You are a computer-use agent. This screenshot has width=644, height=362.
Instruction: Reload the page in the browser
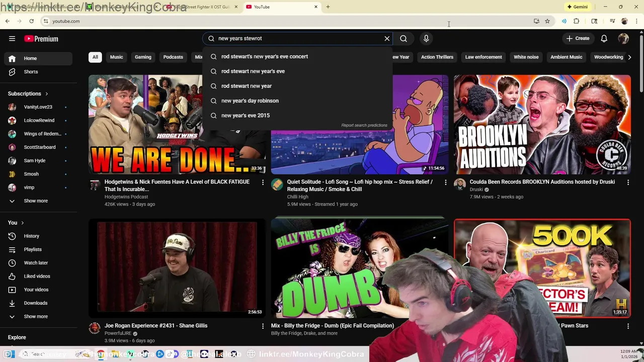click(x=31, y=21)
